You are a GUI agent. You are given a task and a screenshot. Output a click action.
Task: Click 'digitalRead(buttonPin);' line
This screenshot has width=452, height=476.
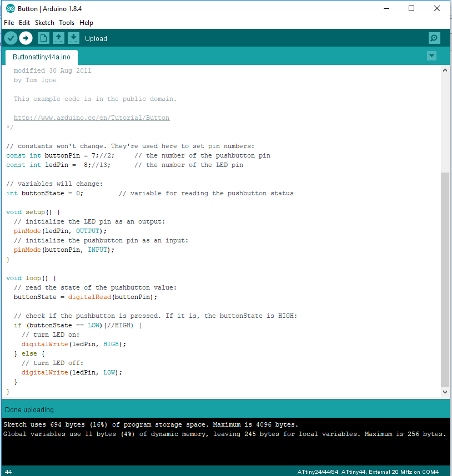point(86,297)
